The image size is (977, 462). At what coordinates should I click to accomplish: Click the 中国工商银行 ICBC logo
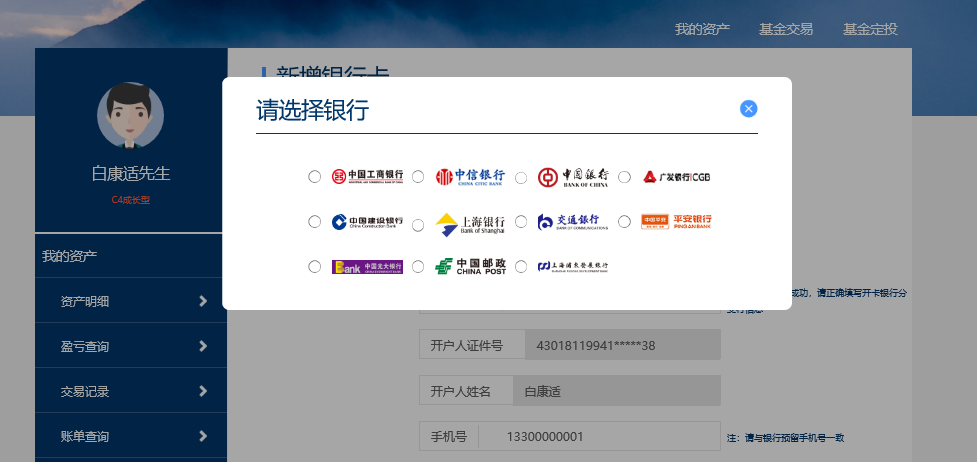point(368,176)
